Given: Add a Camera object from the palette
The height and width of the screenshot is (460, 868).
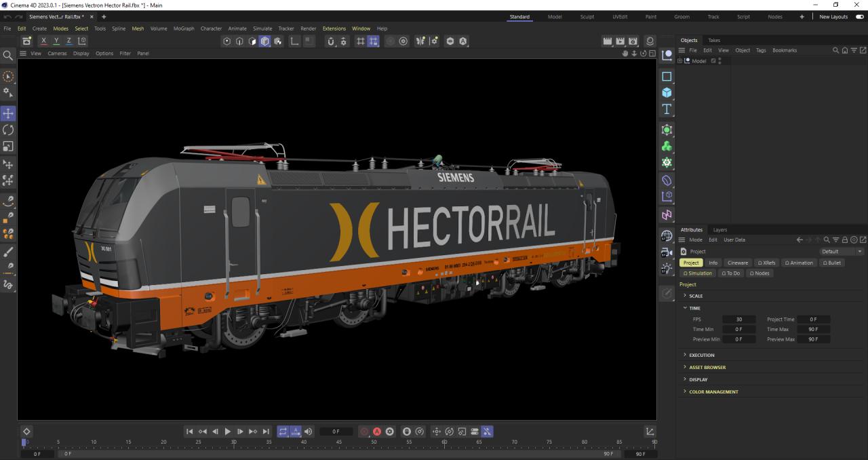Looking at the screenshot, I should 667,252.
